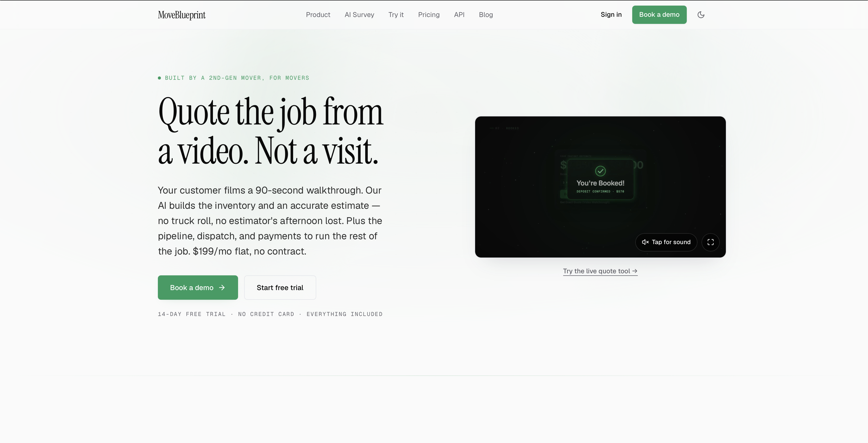Visit the Blog from the top navigation
This screenshot has width=868, height=443.
486,14
